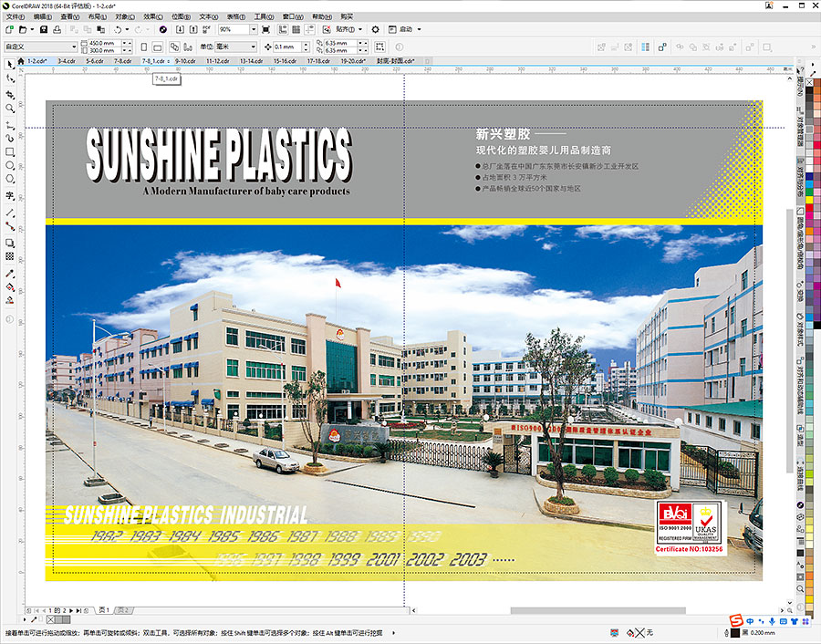
Task: Toggle portrait page orientation on the property bar
Action: pyautogui.click(x=144, y=45)
